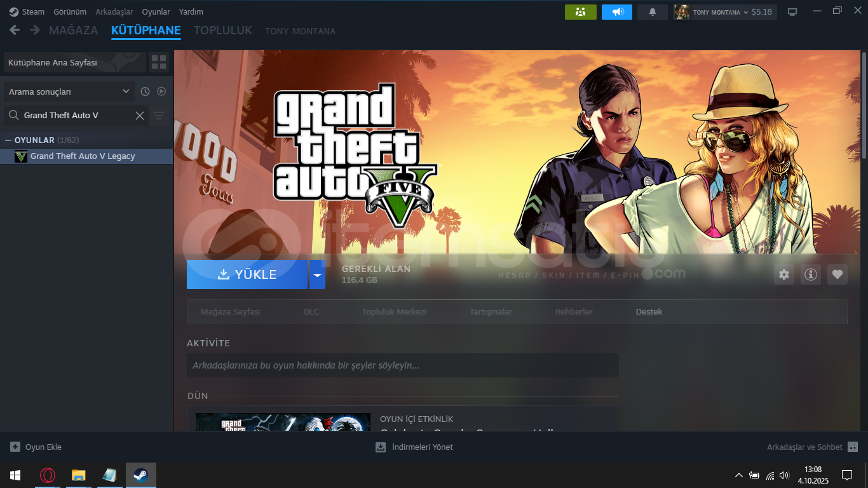Toggle ready-to-play filter icon

161,91
